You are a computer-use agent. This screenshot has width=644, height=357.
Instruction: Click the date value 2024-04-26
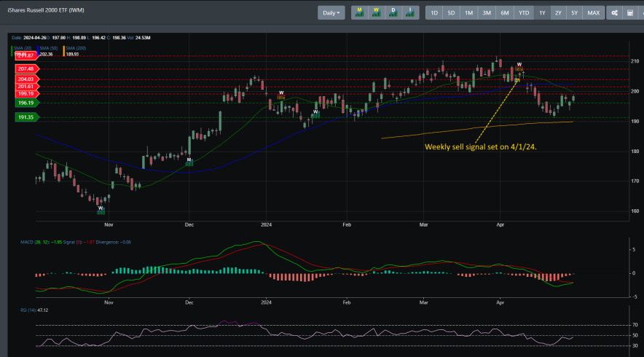point(34,37)
